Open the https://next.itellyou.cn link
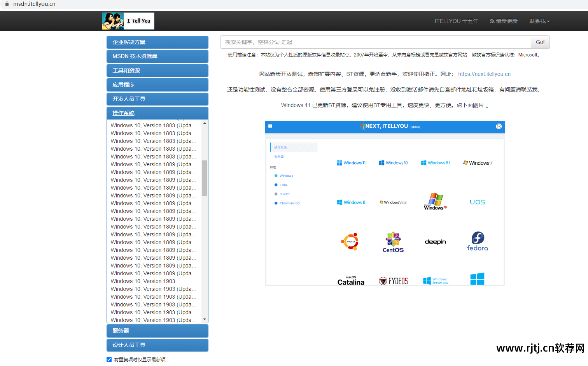The height and width of the screenshot is (366, 588). tap(484, 74)
